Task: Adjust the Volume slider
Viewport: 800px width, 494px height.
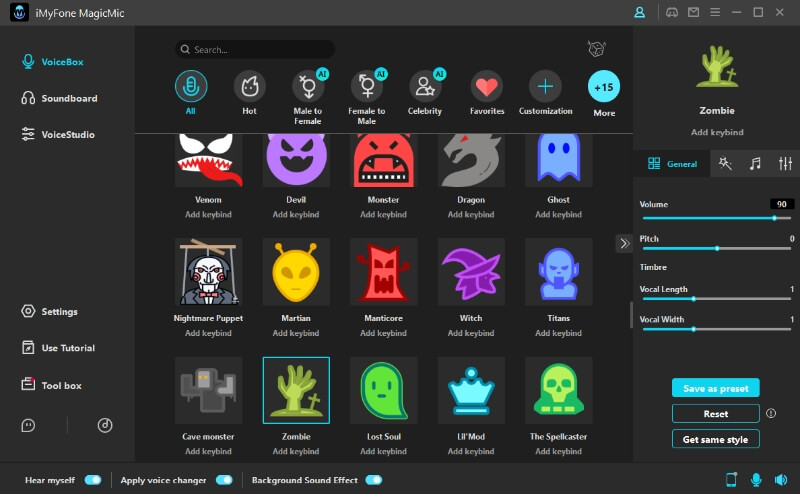Action: pos(717,218)
